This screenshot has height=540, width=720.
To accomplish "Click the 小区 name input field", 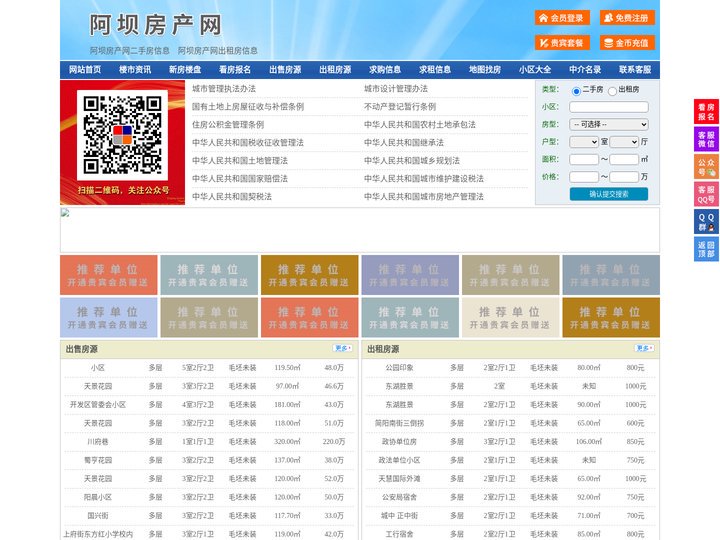I will pyautogui.click(x=609, y=107).
